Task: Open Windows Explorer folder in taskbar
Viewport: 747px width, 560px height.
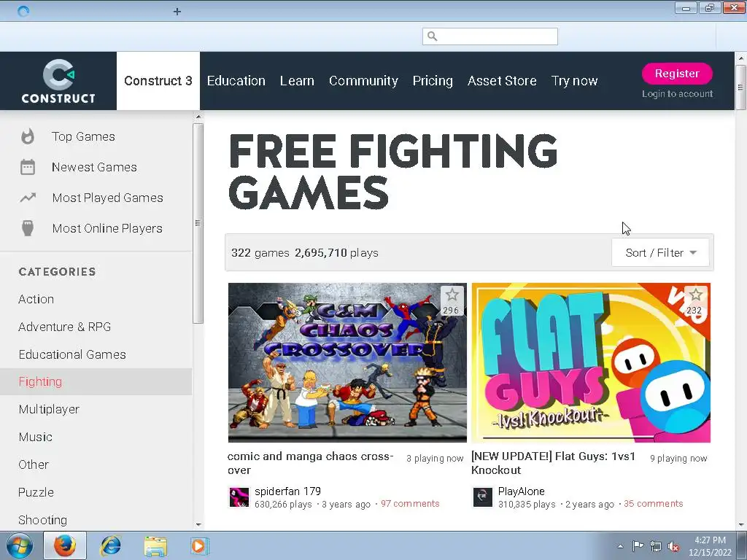Action: click(155, 546)
